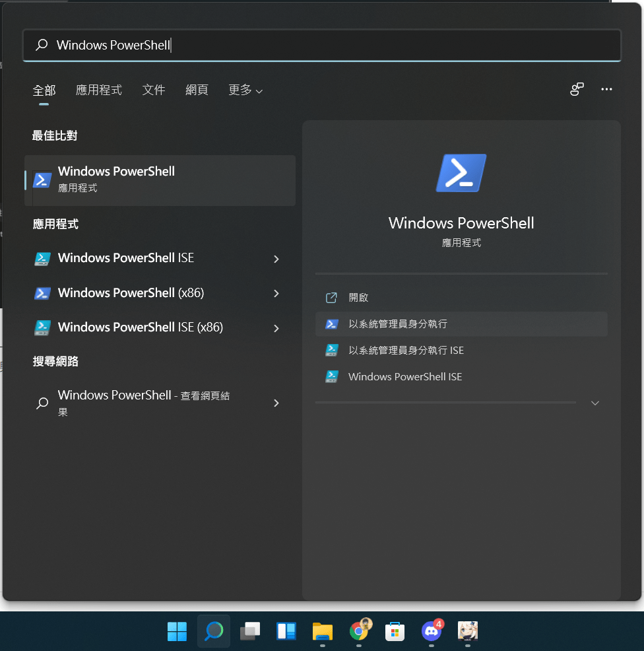Click 以系統管理員身分執行 to run as admin
Screen dimensions: 644x651
pos(398,324)
